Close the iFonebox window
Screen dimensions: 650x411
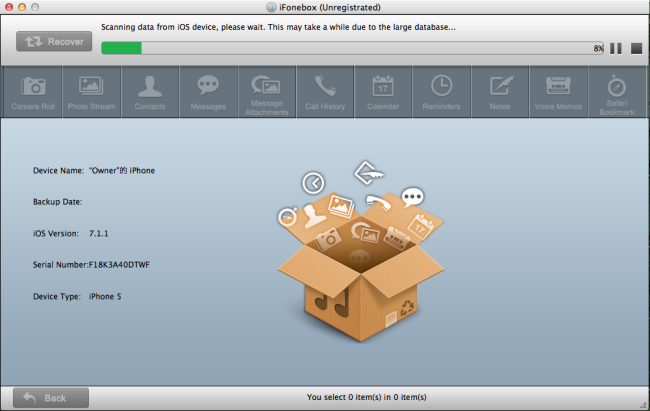click(9, 7)
